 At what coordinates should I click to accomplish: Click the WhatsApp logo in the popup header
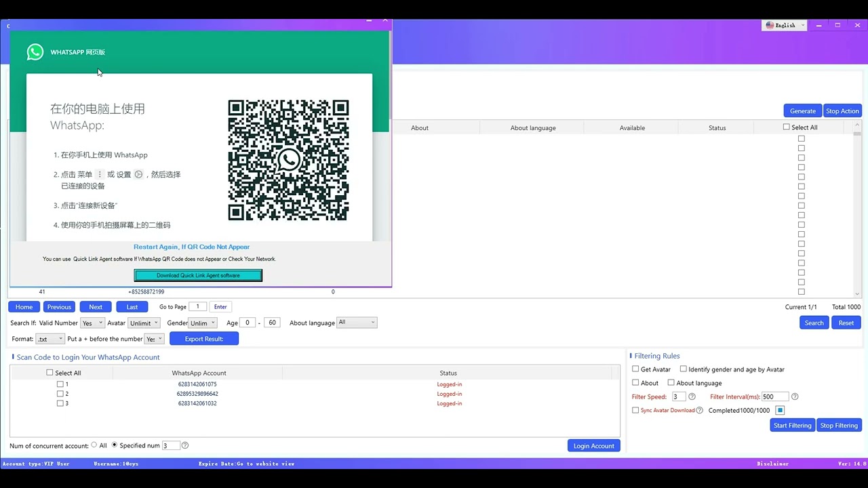click(35, 52)
